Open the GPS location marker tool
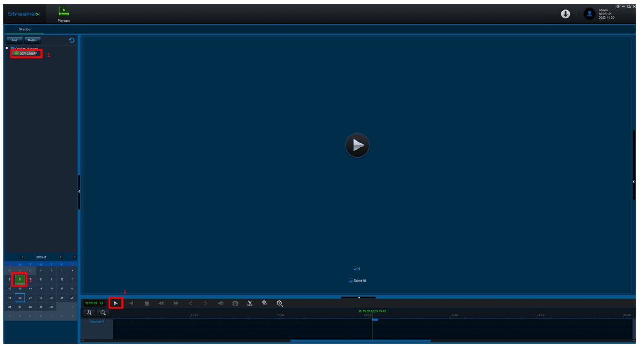This screenshot has width=644, height=348. [x=264, y=303]
